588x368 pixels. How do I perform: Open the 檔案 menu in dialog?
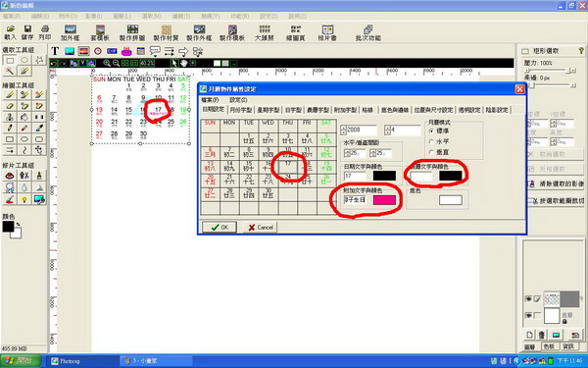[x=210, y=100]
